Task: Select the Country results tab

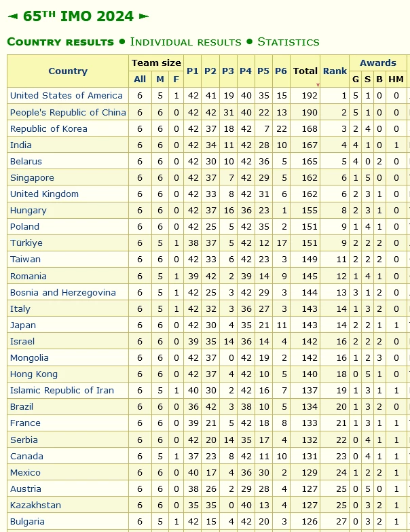Action: tap(60, 41)
